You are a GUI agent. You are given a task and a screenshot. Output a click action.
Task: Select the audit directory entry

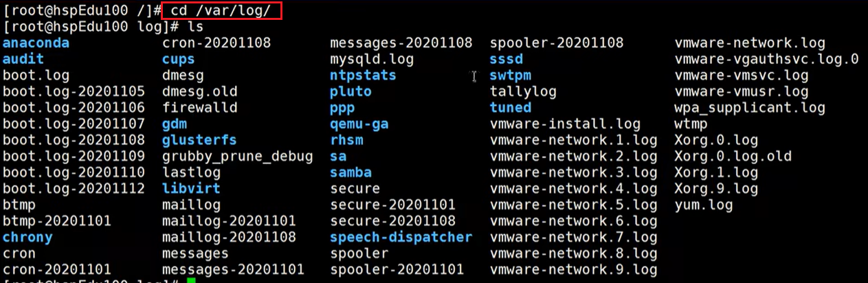23,59
